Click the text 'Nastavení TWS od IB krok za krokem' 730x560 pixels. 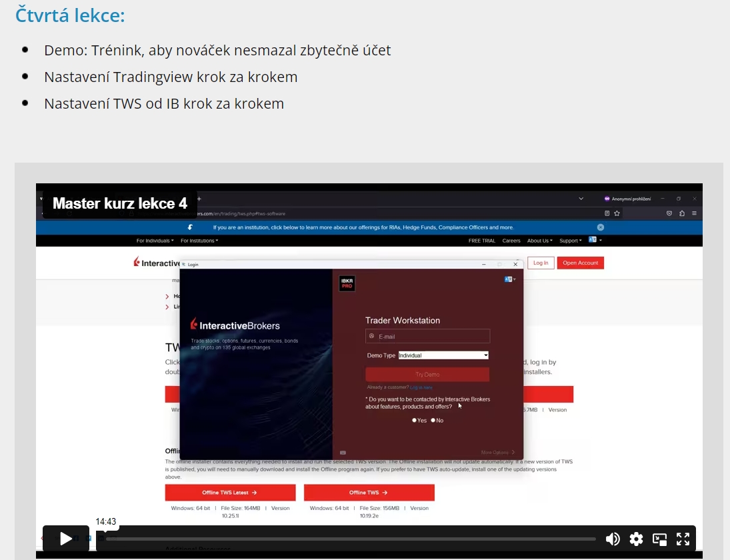(164, 103)
